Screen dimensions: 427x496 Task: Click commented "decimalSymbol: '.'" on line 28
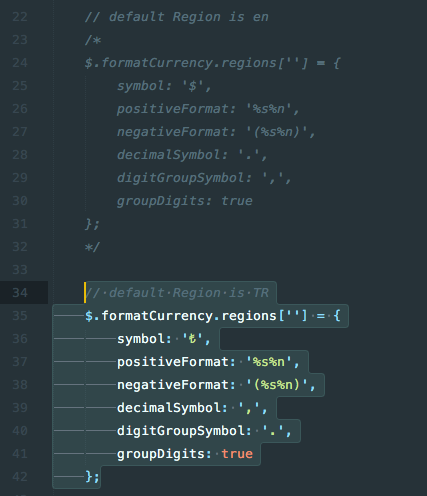pos(188,155)
